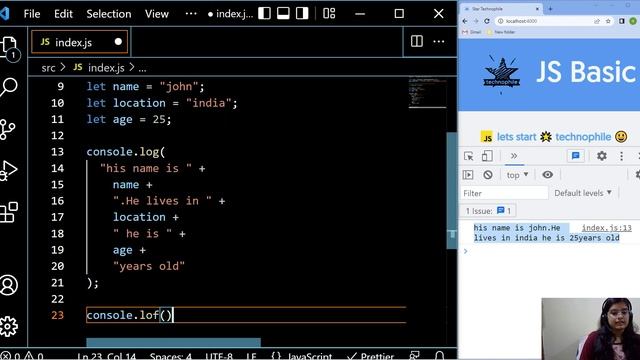This screenshot has width=640, height=360.
Task: Open the File menu
Action: [32, 14]
